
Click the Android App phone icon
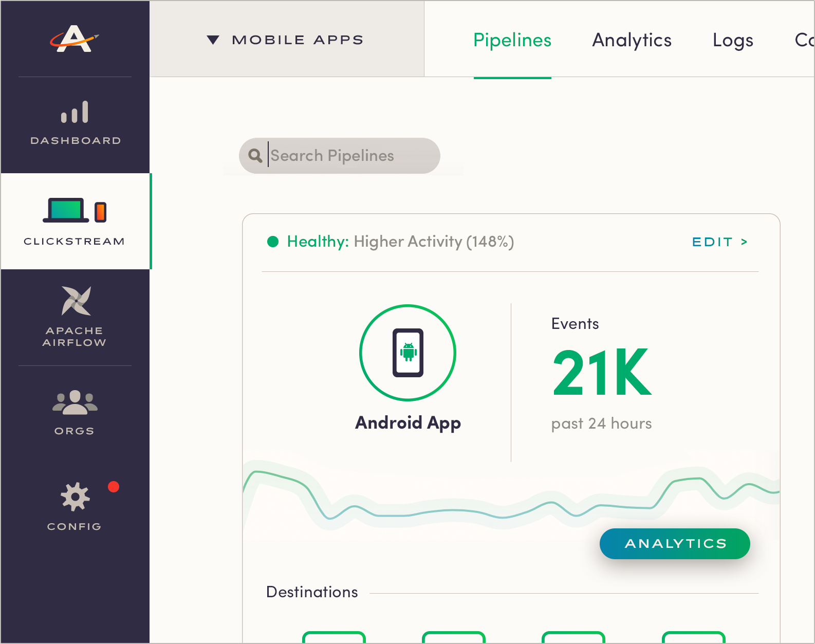point(407,353)
